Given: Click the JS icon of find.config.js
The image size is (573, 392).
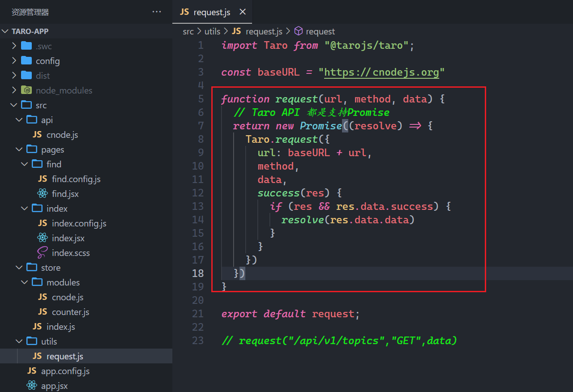Looking at the screenshot, I should 43,179.
